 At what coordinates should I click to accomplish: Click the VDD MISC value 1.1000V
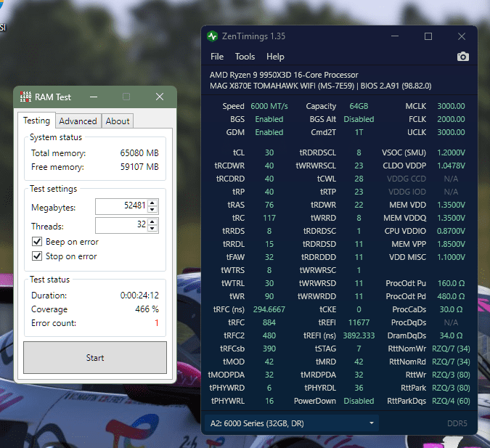tap(451, 257)
